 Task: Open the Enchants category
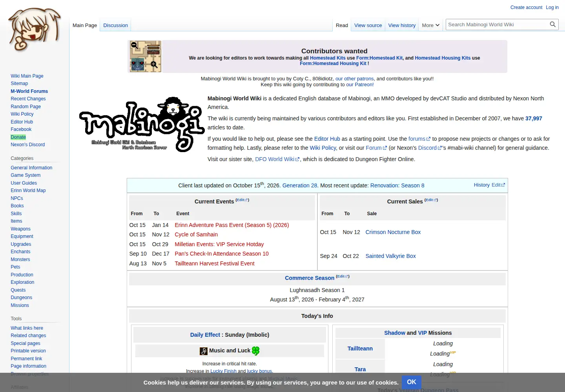tap(20, 252)
